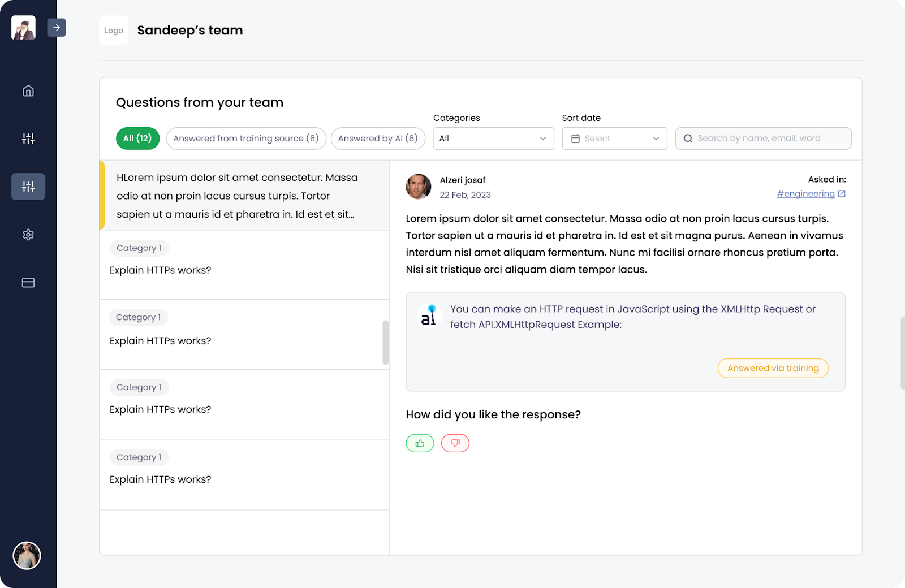
Task: Click the highlighted filters icon in sidebar
Action: coord(28,186)
